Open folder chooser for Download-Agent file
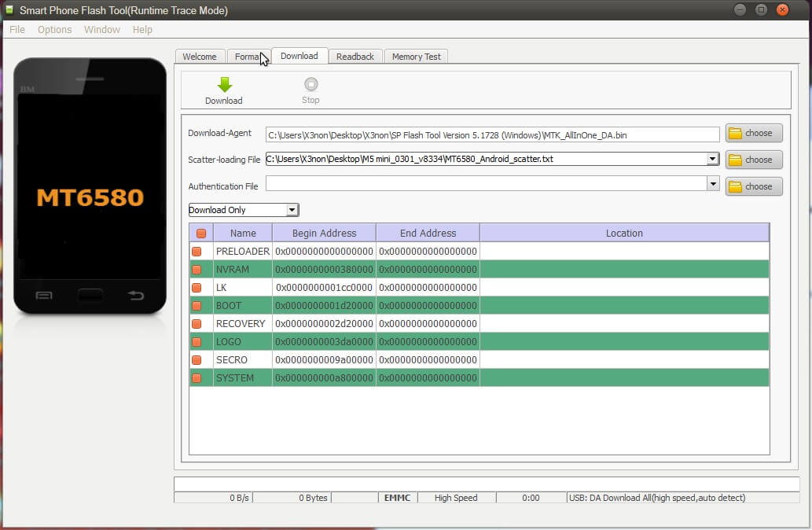The width and height of the screenshot is (812, 530). (x=752, y=133)
